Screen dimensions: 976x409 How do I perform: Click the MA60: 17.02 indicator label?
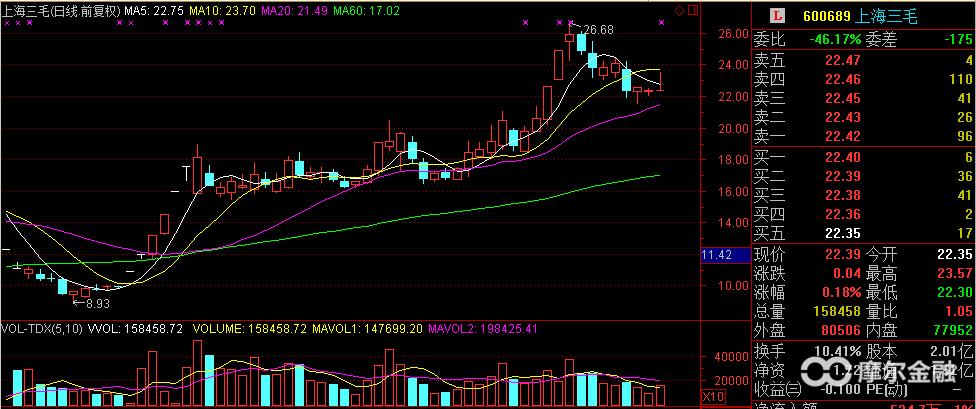pos(367,11)
